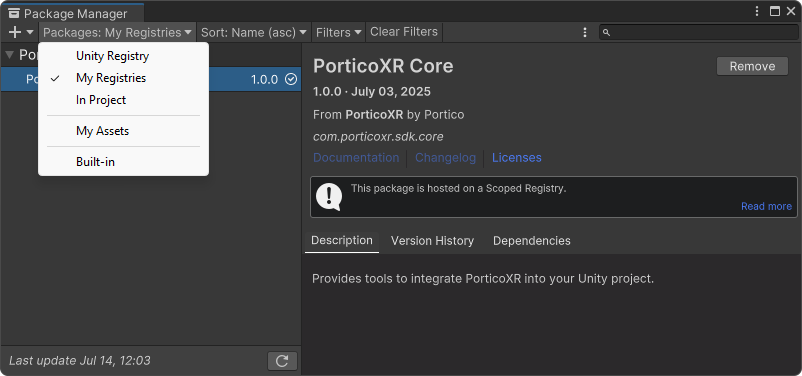Click the Package Manager window tab
Screen dimensions: 802x376
click(73, 13)
